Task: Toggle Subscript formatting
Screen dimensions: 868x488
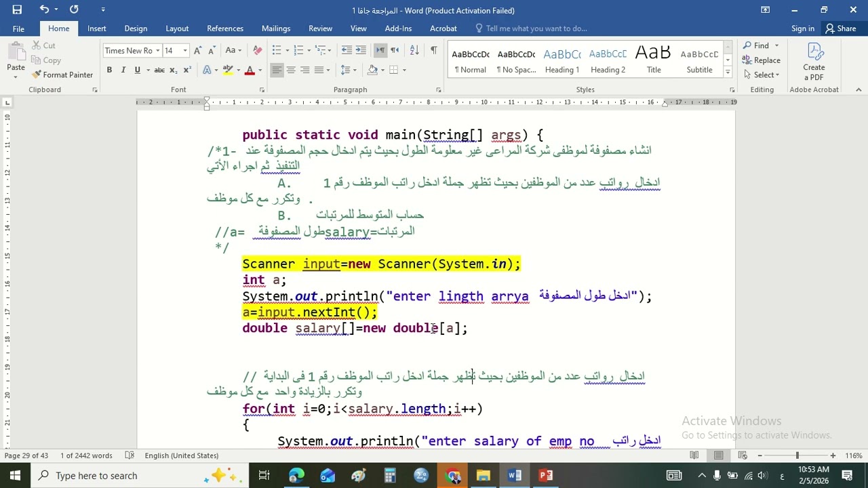Action: tap(174, 70)
